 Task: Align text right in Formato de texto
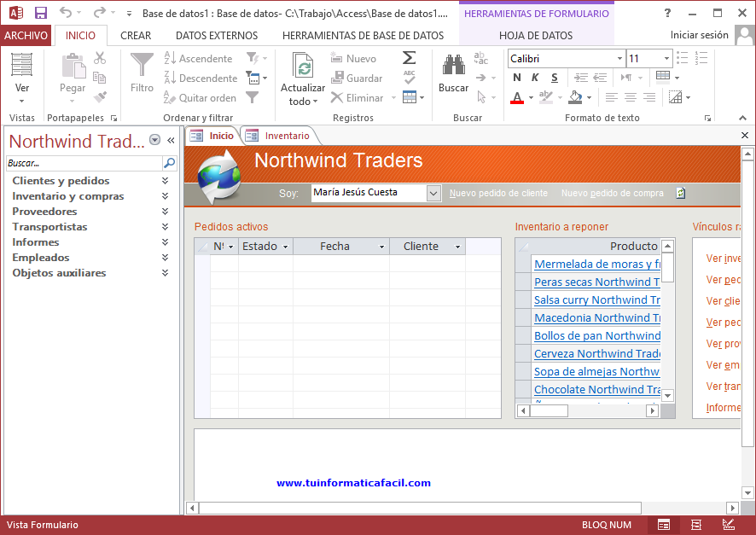pyautogui.click(x=650, y=98)
